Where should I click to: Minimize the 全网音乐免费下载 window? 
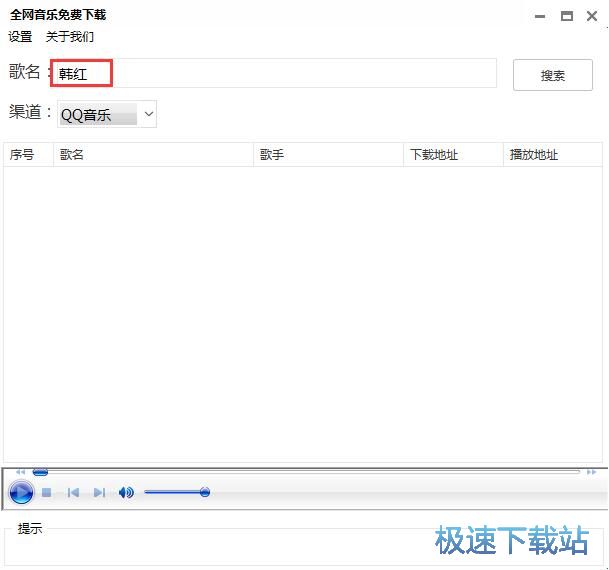click(x=540, y=16)
